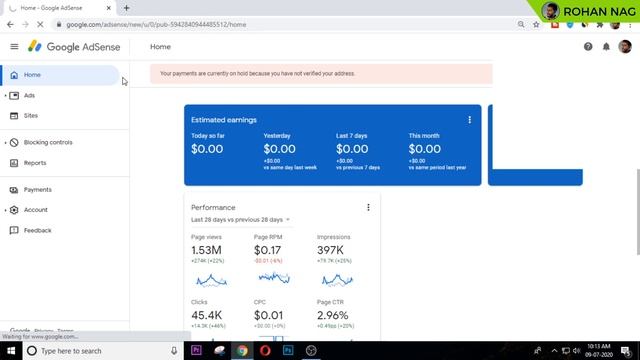Click the Impressions 397K metric

[x=334, y=249]
